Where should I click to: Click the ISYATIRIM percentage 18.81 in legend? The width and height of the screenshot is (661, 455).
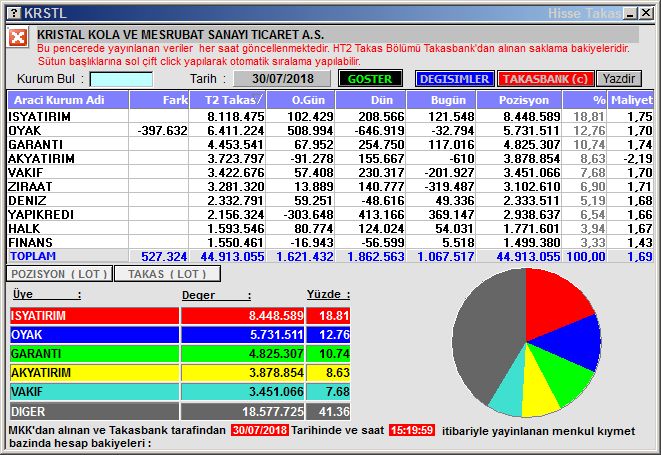tap(328, 316)
